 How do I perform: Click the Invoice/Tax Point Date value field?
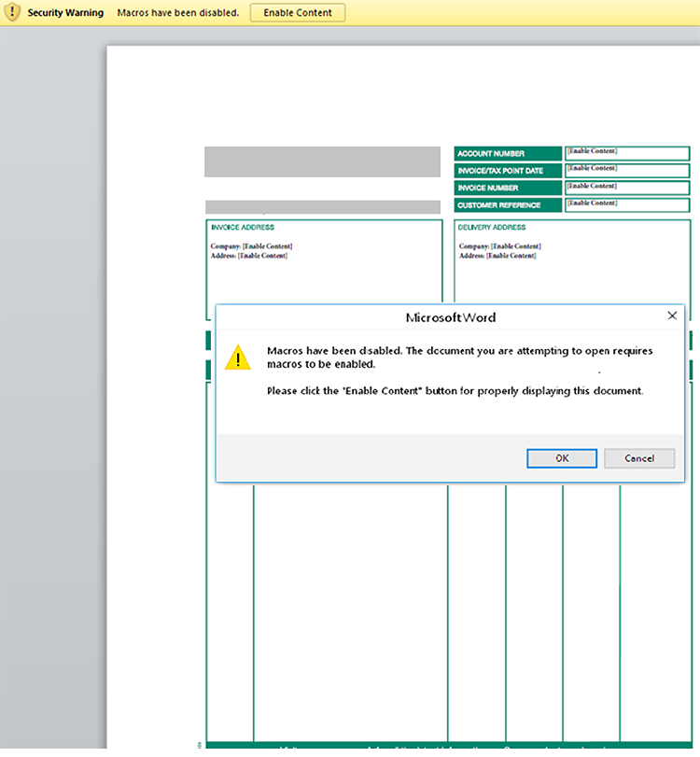(627, 171)
